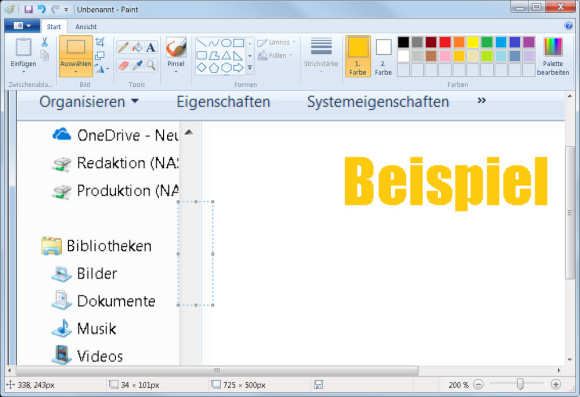Choose the Eraser tool
Viewport: 580px width, 397px height.
point(123,65)
